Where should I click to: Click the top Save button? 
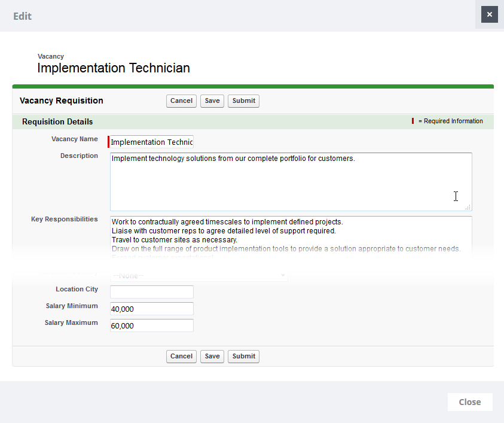point(212,101)
